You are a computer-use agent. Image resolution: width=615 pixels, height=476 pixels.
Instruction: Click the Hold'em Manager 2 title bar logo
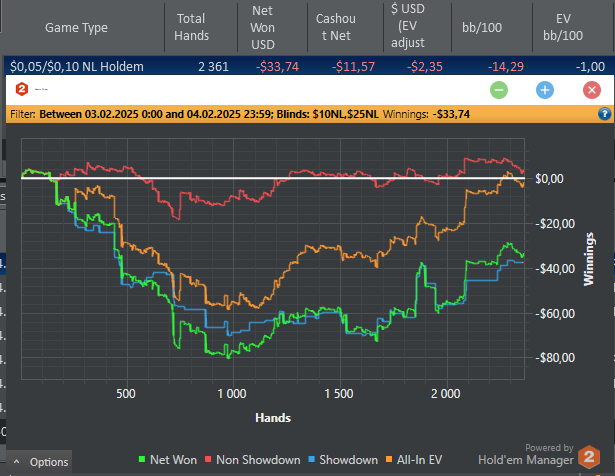(21, 89)
